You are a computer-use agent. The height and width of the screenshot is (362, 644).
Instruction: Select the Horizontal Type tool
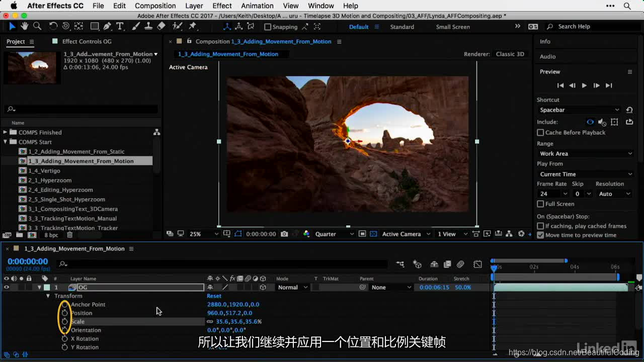click(x=120, y=26)
